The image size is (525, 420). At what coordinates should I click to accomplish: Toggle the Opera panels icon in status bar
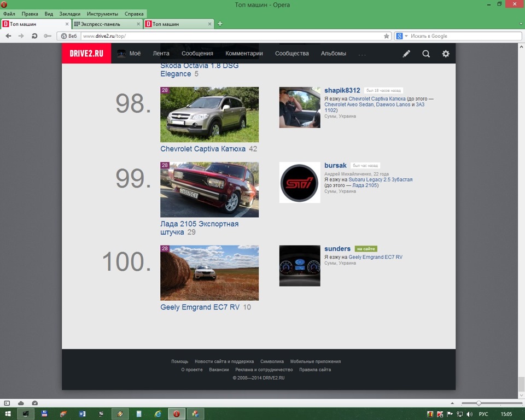[7, 403]
